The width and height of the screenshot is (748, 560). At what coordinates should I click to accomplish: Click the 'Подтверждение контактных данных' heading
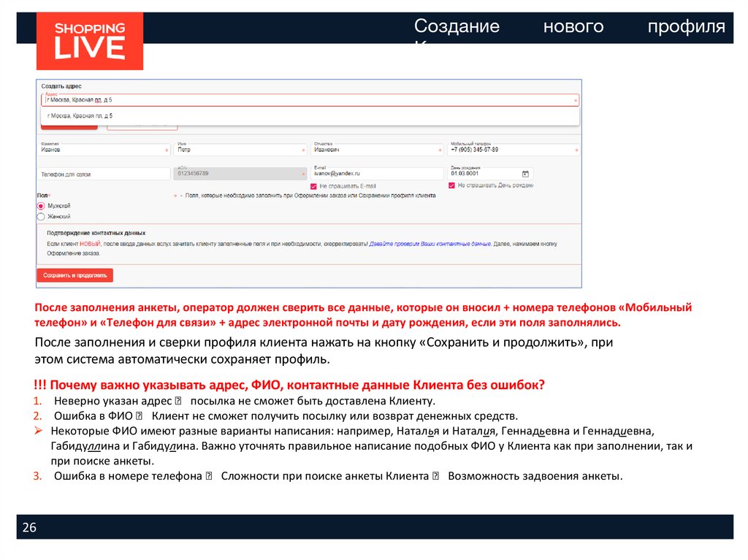pos(96,233)
